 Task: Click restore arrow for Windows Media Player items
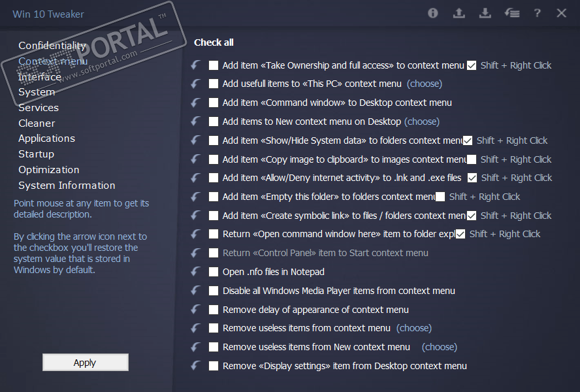tap(196, 291)
